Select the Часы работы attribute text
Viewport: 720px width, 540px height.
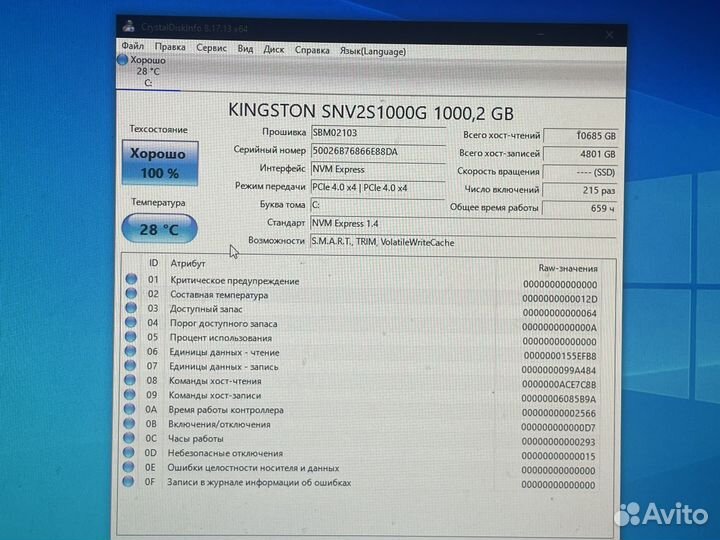click(196, 439)
